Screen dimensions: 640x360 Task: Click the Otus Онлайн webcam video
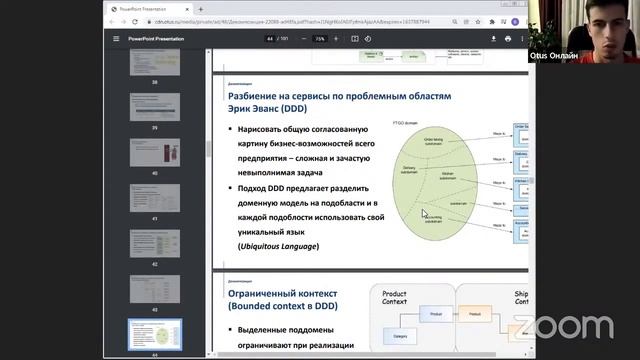coord(584,31)
